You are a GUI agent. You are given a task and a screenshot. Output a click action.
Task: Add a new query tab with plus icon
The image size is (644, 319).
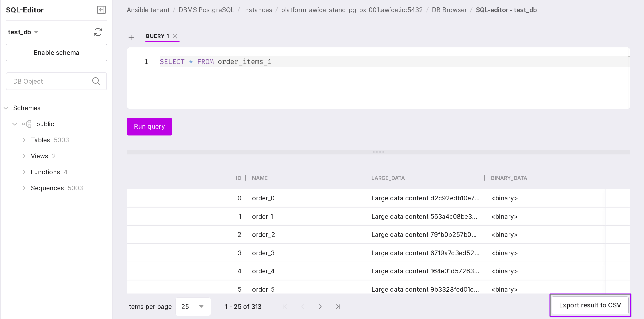pyautogui.click(x=131, y=38)
